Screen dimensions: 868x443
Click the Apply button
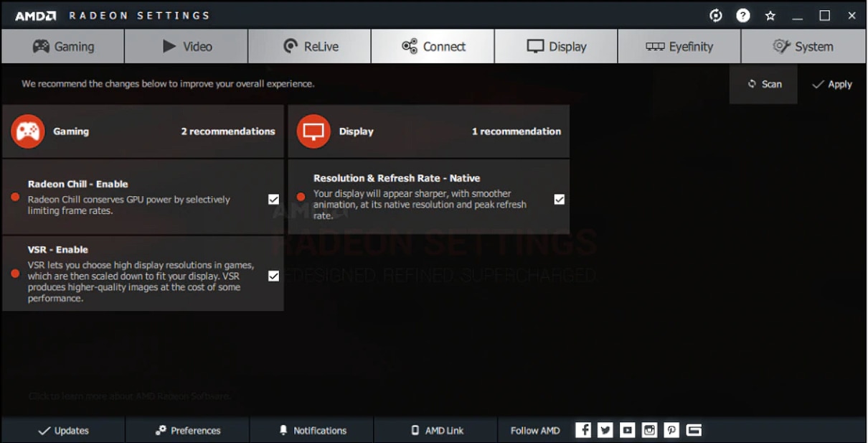[832, 84]
